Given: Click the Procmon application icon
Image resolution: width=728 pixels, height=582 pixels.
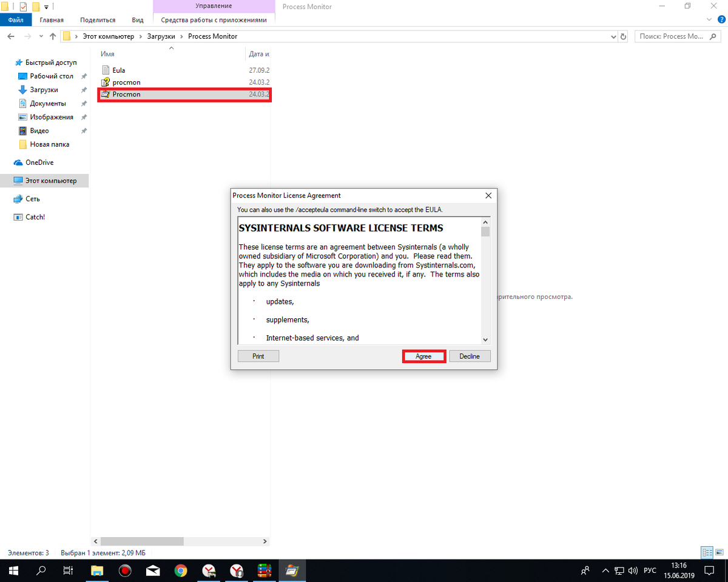Looking at the screenshot, I should point(105,95).
